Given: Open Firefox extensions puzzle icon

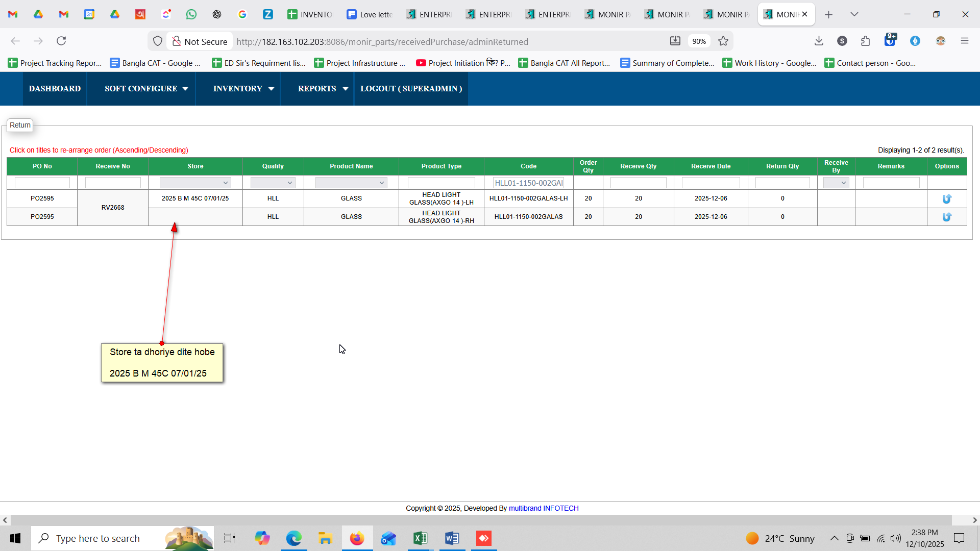Looking at the screenshot, I should 865,41.
